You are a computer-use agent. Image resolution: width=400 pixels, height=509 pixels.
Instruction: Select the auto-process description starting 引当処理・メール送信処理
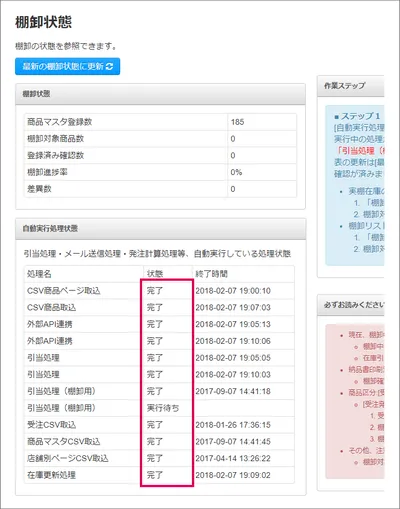click(x=157, y=254)
